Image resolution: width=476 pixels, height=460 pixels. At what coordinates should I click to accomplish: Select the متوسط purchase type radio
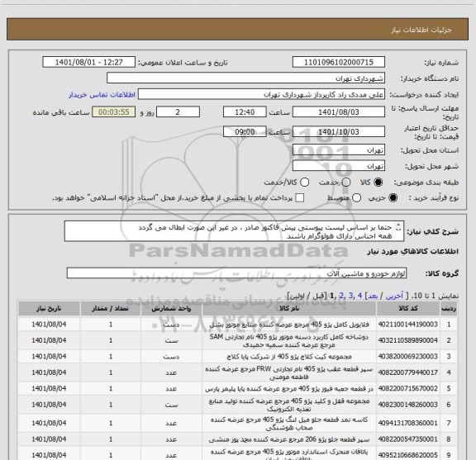356,198
